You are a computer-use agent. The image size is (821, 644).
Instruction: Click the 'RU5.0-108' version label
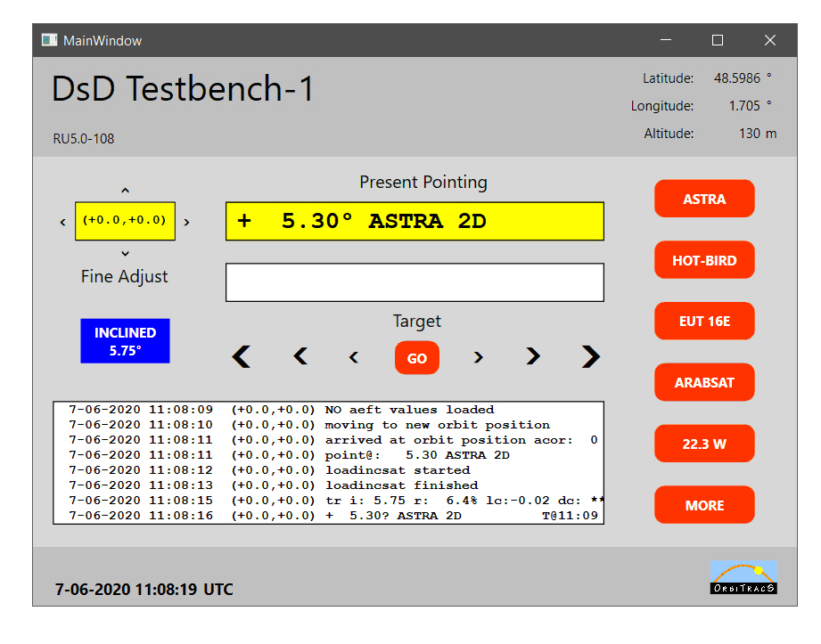click(x=84, y=139)
